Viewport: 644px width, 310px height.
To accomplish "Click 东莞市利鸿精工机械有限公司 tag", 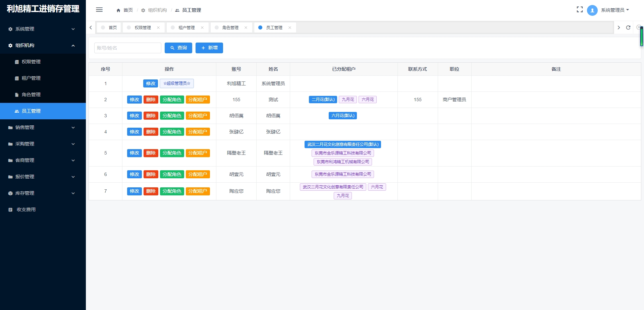I will pyautogui.click(x=343, y=162).
